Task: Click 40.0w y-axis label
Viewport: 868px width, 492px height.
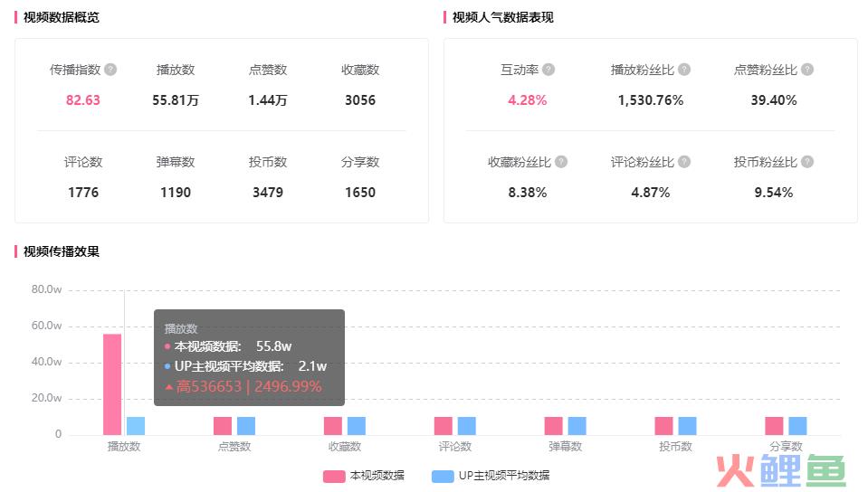Action: tap(46, 362)
